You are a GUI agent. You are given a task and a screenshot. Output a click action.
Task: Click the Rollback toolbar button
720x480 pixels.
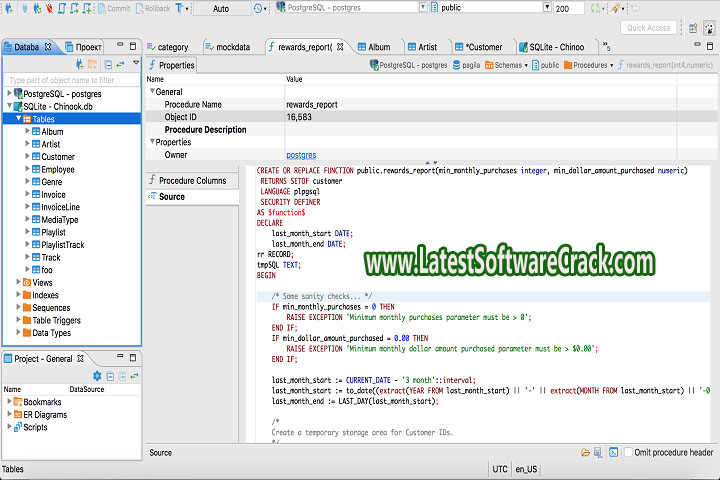[x=152, y=8]
